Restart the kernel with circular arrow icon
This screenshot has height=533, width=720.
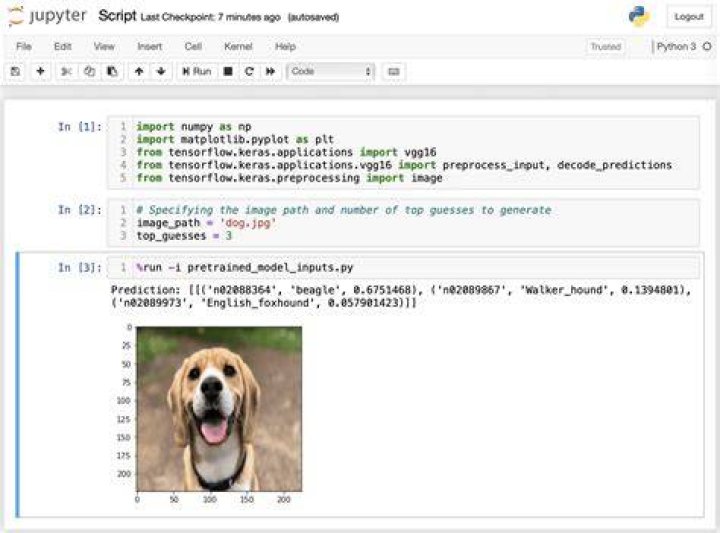[x=249, y=71]
